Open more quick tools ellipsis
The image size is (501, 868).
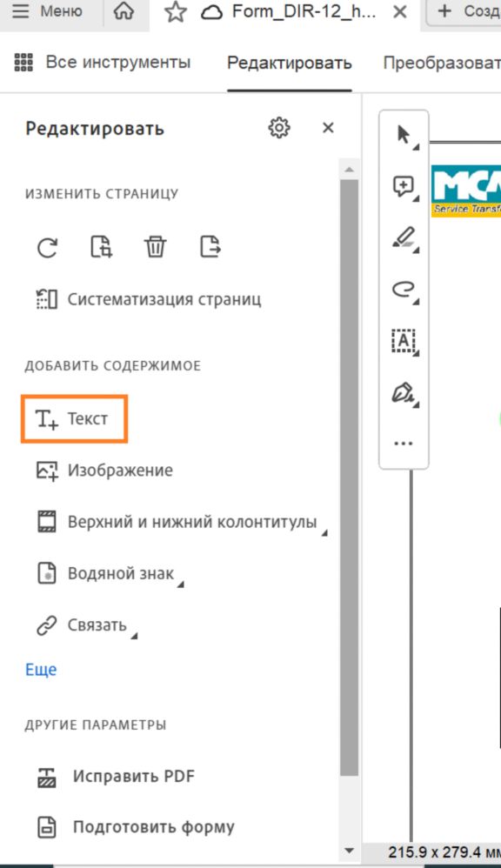(404, 444)
